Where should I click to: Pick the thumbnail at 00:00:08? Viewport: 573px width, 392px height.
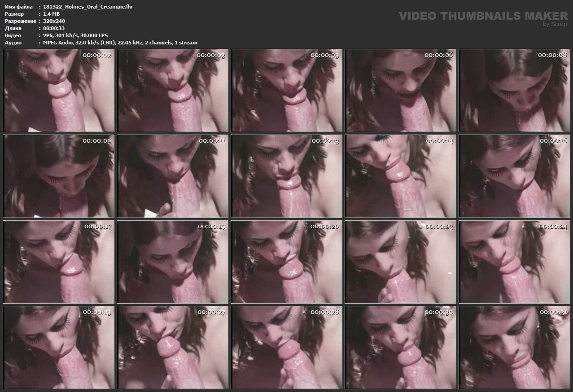tap(514, 90)
